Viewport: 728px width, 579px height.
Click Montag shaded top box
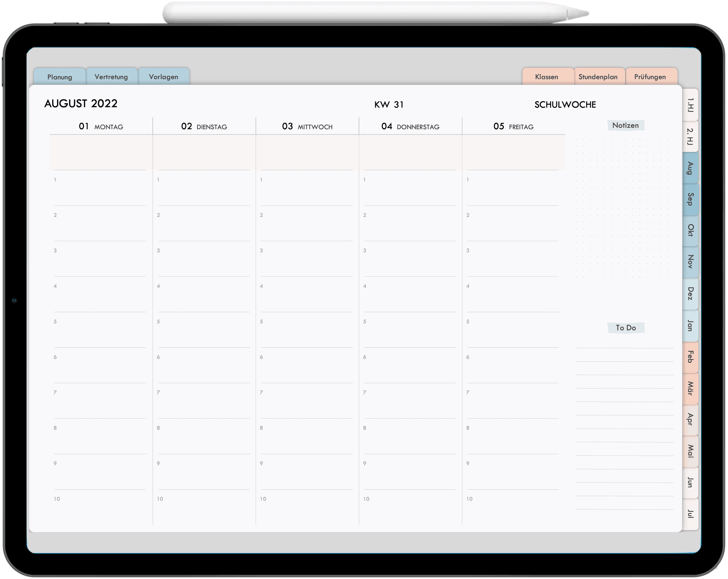[x=101, y=153]
